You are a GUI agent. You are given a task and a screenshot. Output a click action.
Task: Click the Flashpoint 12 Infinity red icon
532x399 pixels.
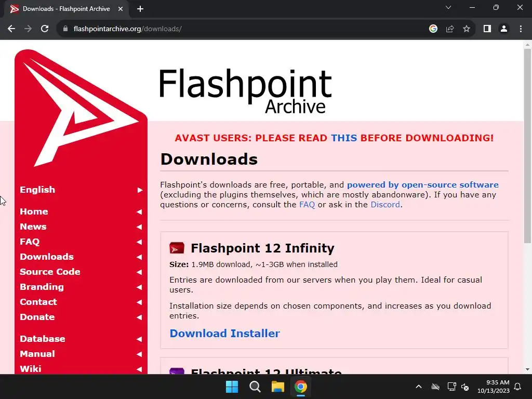click(177, 248)
